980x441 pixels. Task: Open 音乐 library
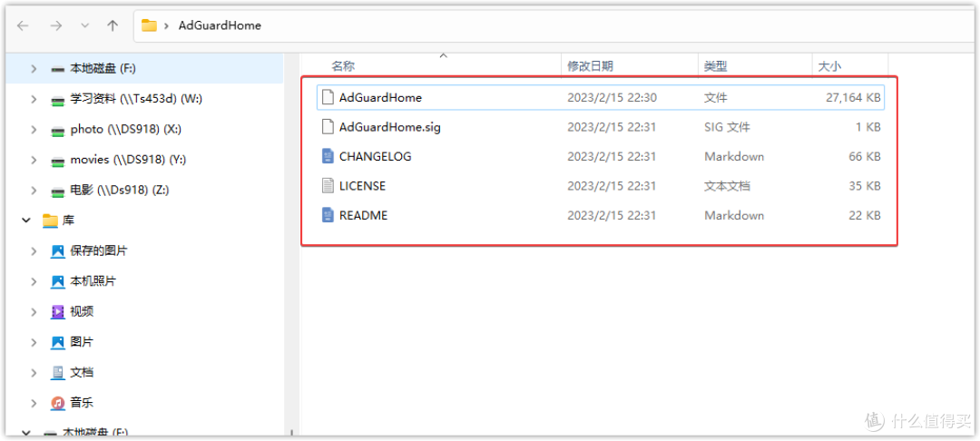[x=82, y=403]
